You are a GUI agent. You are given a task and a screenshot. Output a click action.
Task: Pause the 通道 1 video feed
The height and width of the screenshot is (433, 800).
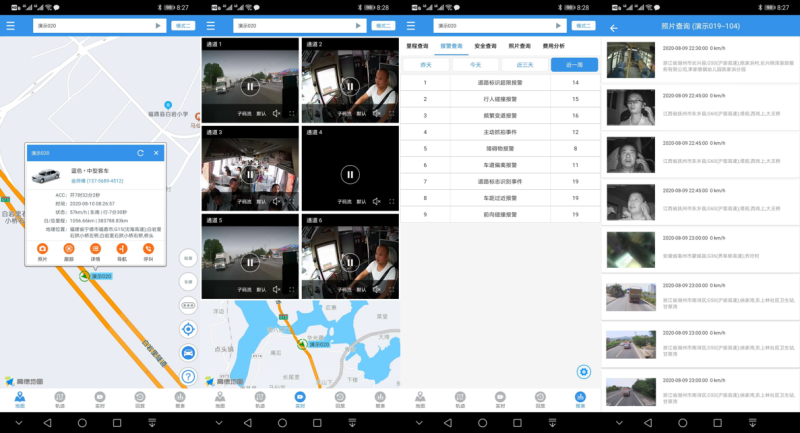(250, 87)
